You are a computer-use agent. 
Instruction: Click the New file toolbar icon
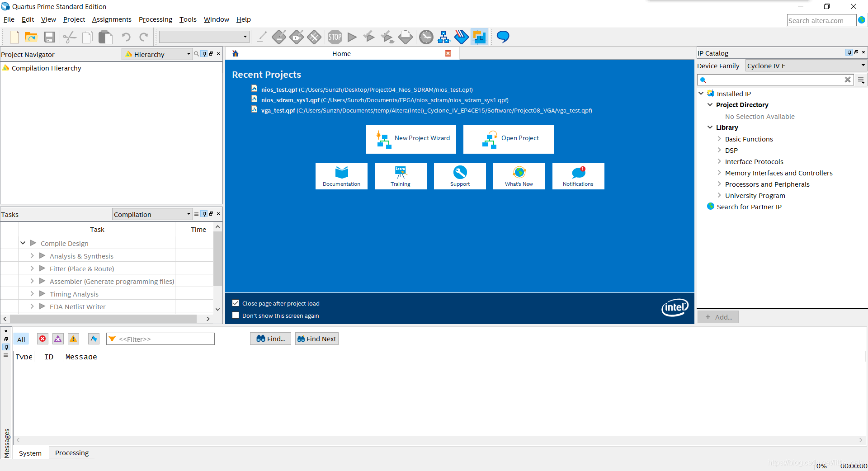[x=14, y=37]
